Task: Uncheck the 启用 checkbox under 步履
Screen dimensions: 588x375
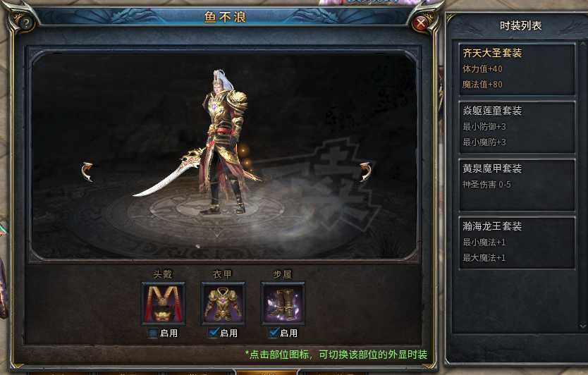Action: pyautogui.click(x=274, y=333)
